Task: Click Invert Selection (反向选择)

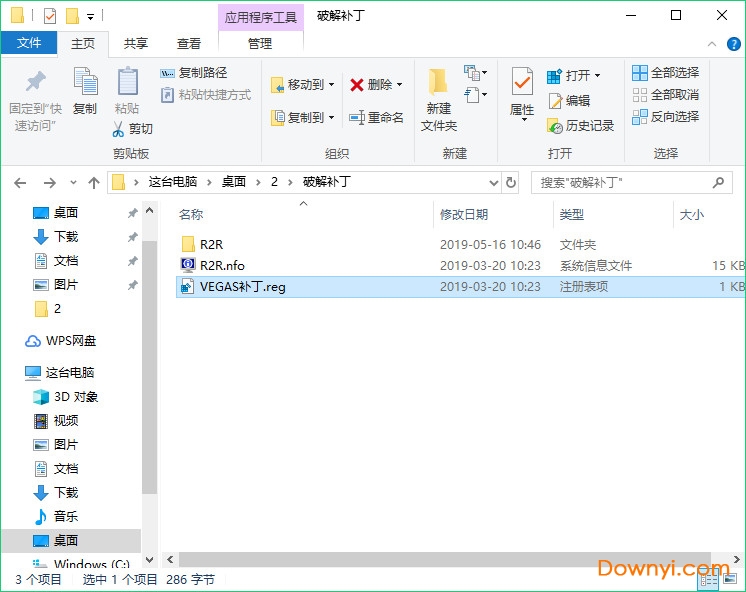Action: click(x=666, y=117)
